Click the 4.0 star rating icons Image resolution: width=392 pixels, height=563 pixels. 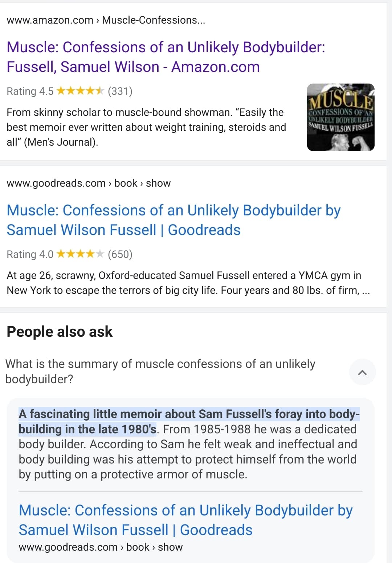point(80,254)
